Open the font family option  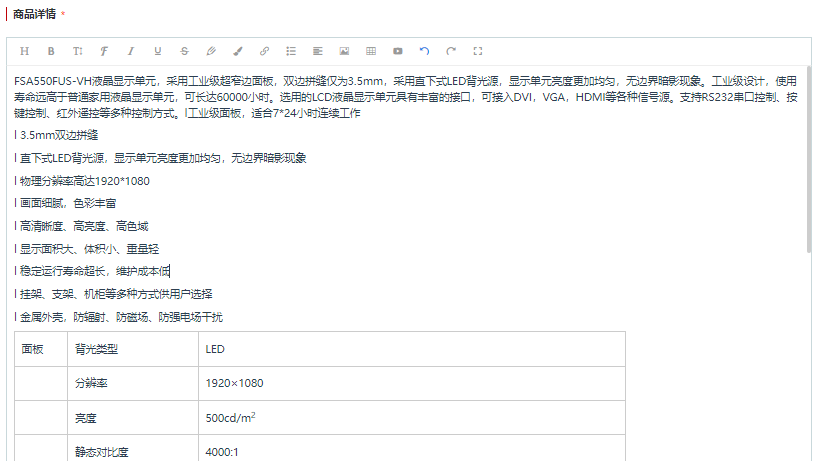coord(104,51)
